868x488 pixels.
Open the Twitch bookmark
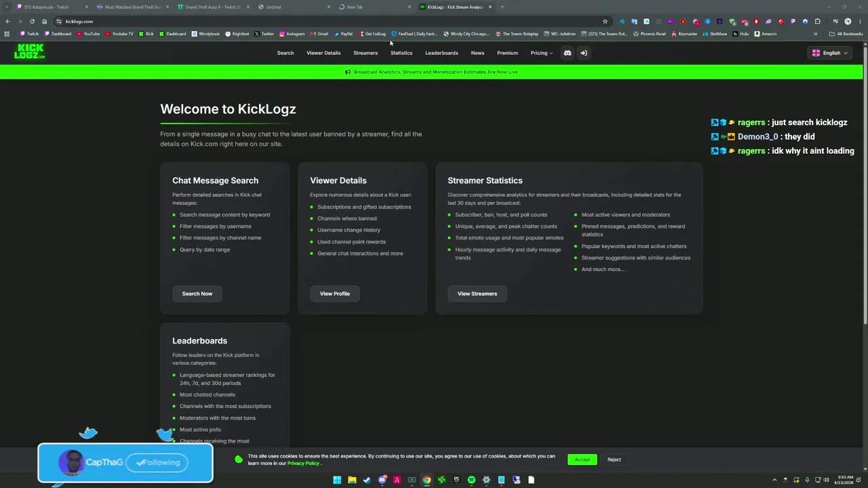(x=30, y=34)
